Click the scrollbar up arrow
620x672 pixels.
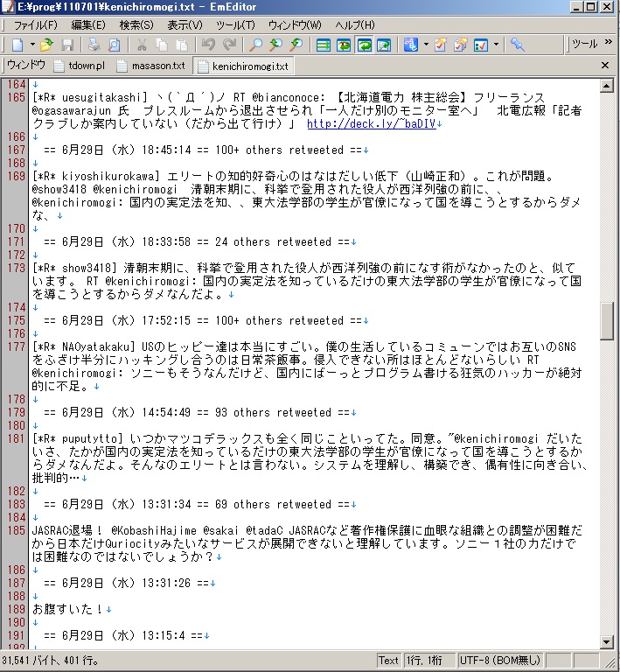(606, 86)
